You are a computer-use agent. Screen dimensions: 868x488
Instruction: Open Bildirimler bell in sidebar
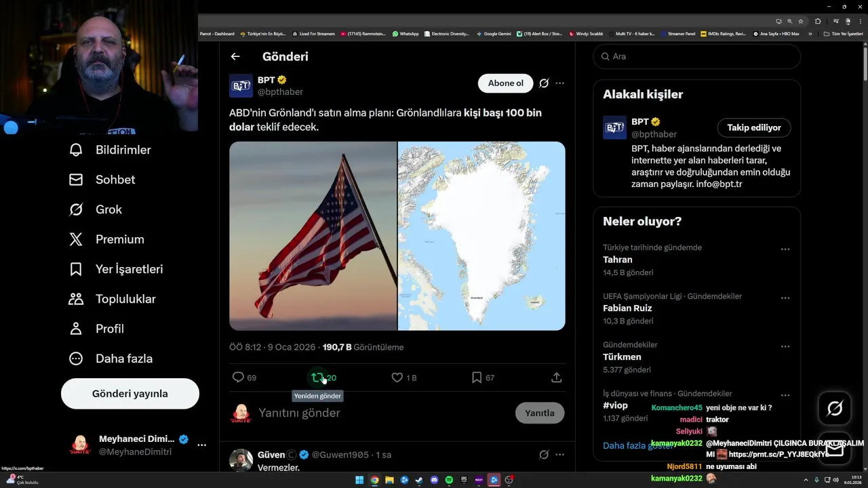76,150
